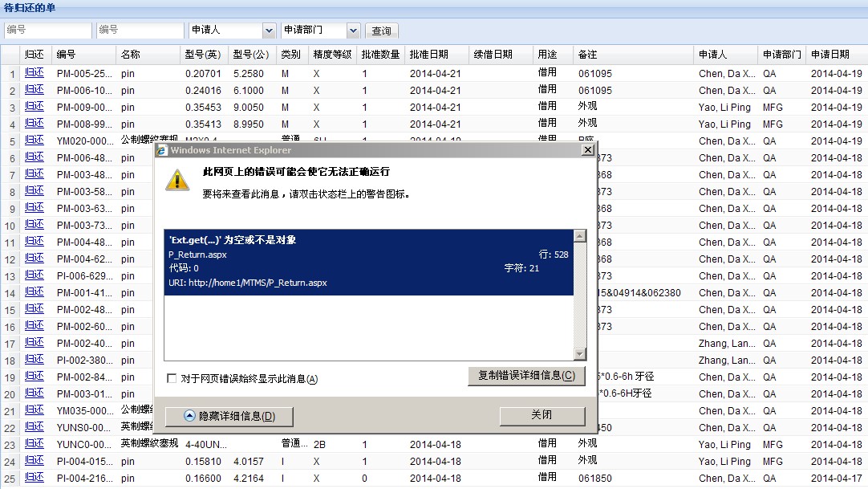
Task: Click the 0.16600 value in row 25
Action: pyautogui.click(x=203, y=479)
